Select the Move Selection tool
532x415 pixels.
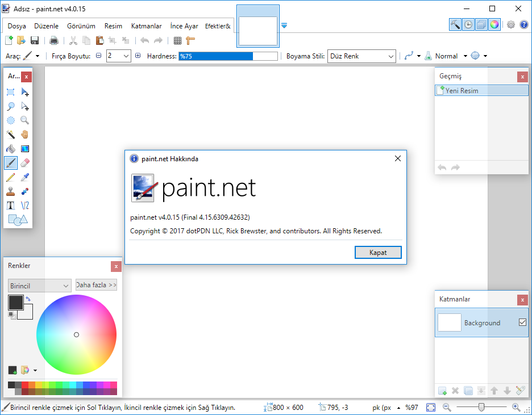coord(25,106)
